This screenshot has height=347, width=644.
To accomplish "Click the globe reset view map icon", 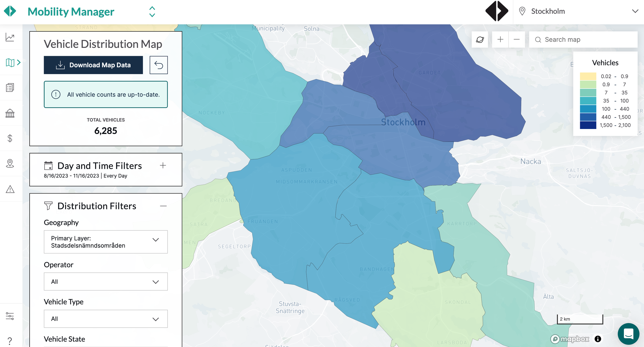I will click(480, 40).
